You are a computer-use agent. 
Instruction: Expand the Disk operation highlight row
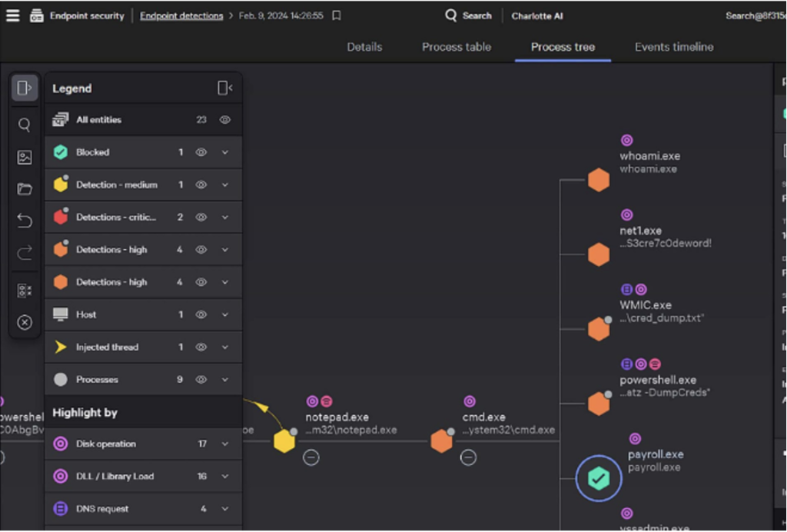[225, 444]
